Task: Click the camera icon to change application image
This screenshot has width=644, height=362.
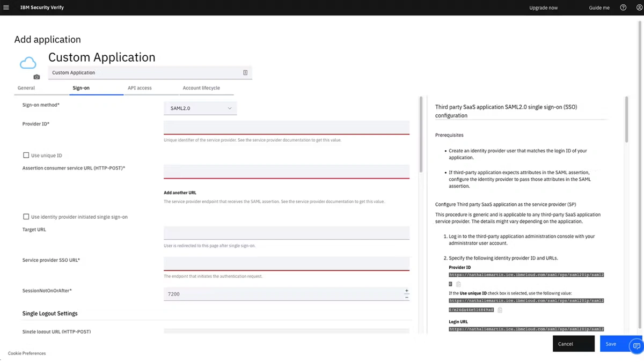Action: pos(36,77)
